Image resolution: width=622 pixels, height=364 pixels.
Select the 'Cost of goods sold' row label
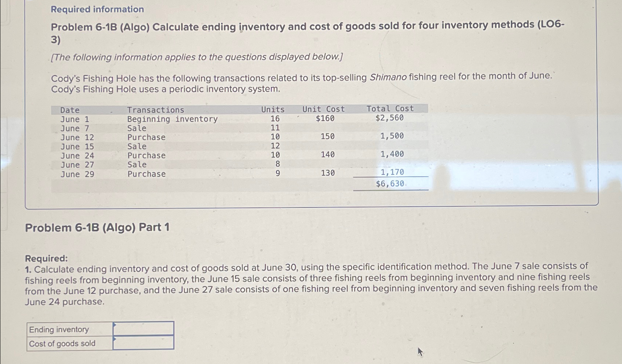[x=62, y=343]
